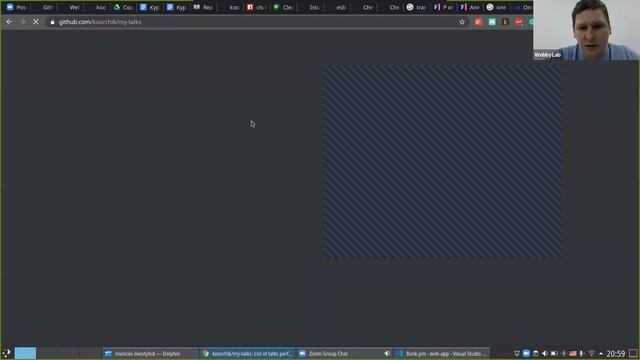Switch to the 'one' browser tab
The width and height of the screenshot is (640, 360).
[497, 7]
